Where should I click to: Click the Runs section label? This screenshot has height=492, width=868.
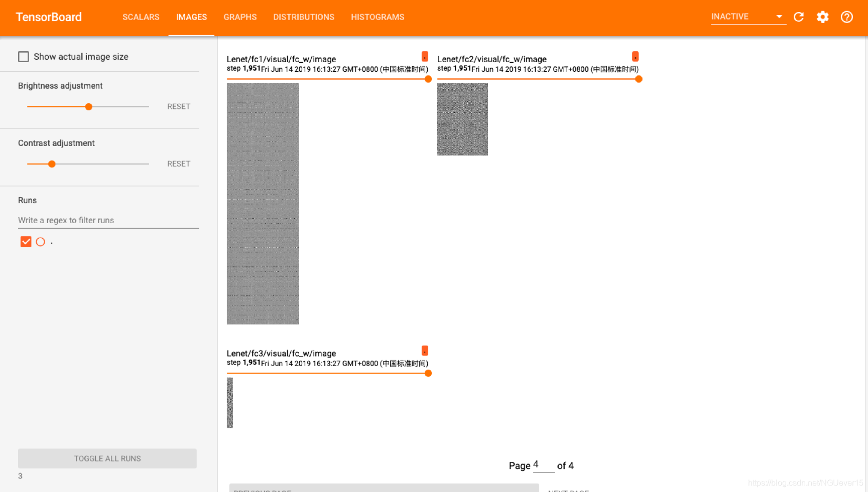click(28, 200)
